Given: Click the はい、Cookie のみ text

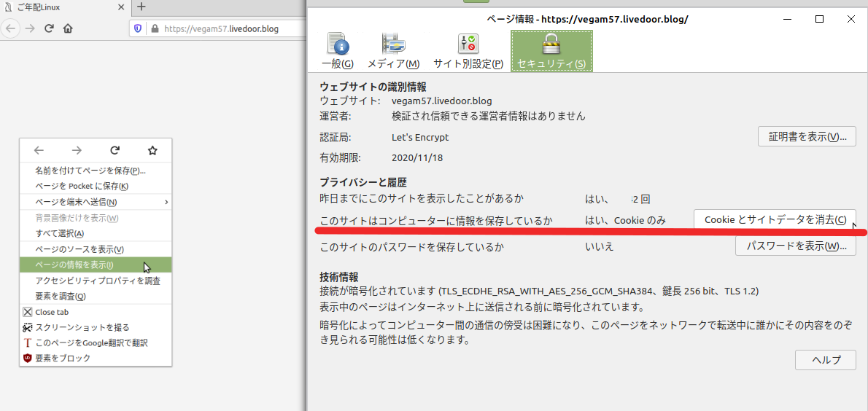Looking at the screenshot, I should click(625, 220).
